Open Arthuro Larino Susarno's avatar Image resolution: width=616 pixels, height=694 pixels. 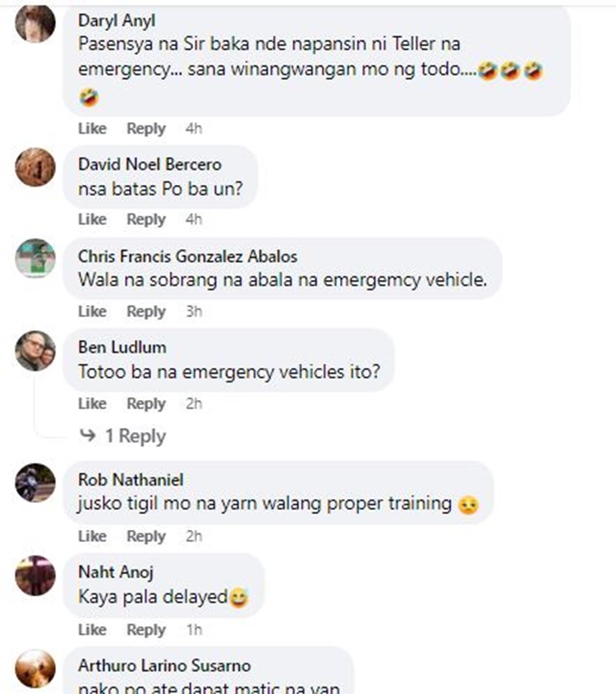click(x=35, y=669)
